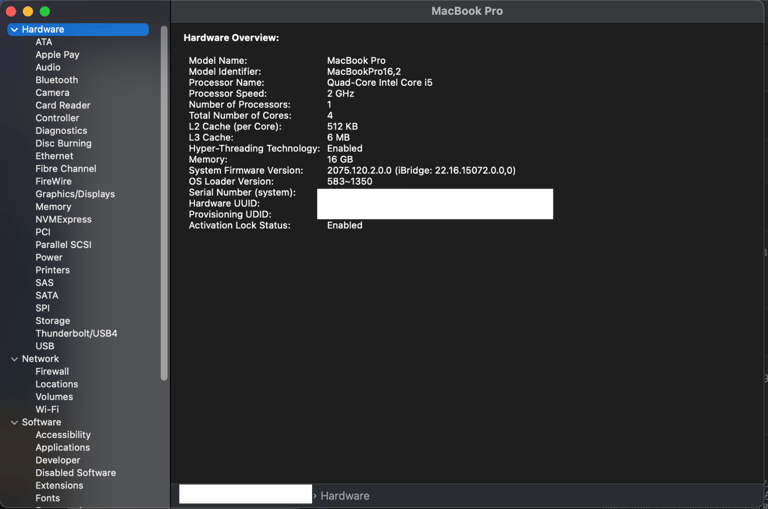Select Camera in the sidebar
Screen dimensions: 768x509
click(52, 93)
